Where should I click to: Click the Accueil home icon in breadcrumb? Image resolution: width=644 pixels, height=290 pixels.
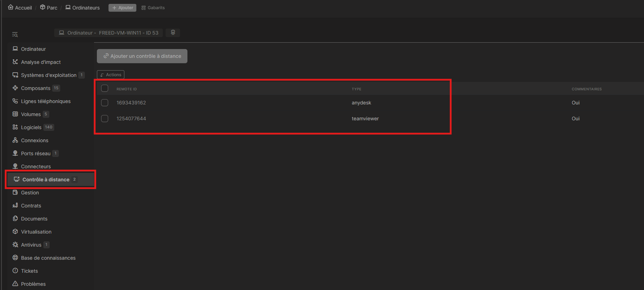click(11, 7)
